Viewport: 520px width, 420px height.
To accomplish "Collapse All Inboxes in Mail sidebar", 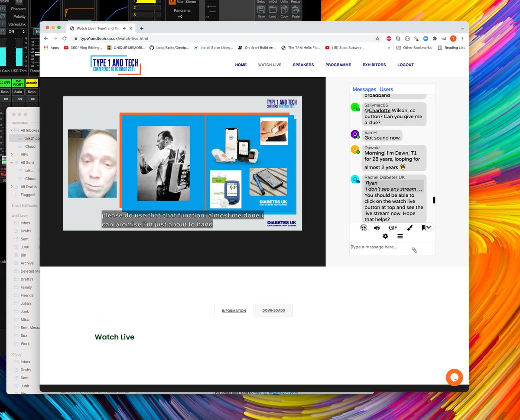I will 12,130.
